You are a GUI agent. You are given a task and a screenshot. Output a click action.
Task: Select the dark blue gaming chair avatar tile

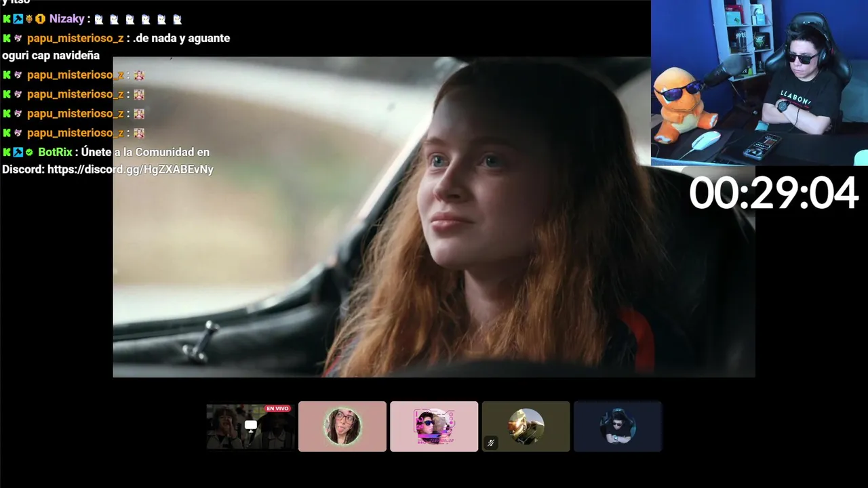tap(618, 426)
